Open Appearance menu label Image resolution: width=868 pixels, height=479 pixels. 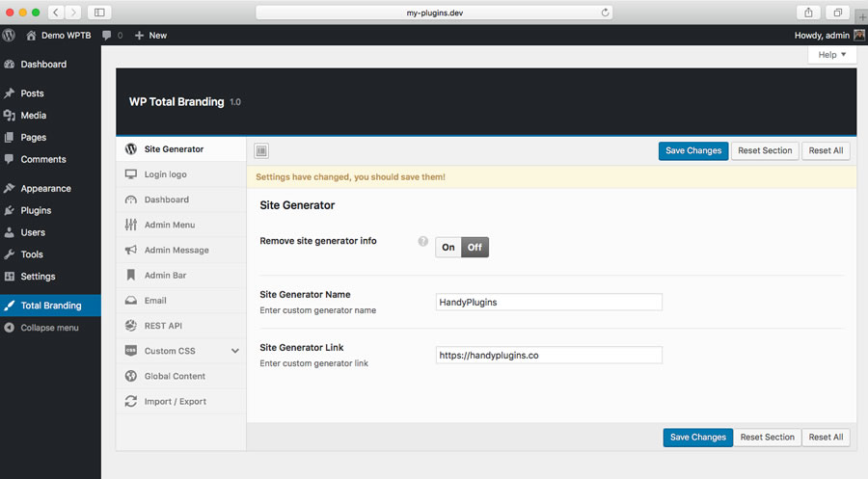click(46, 189)
